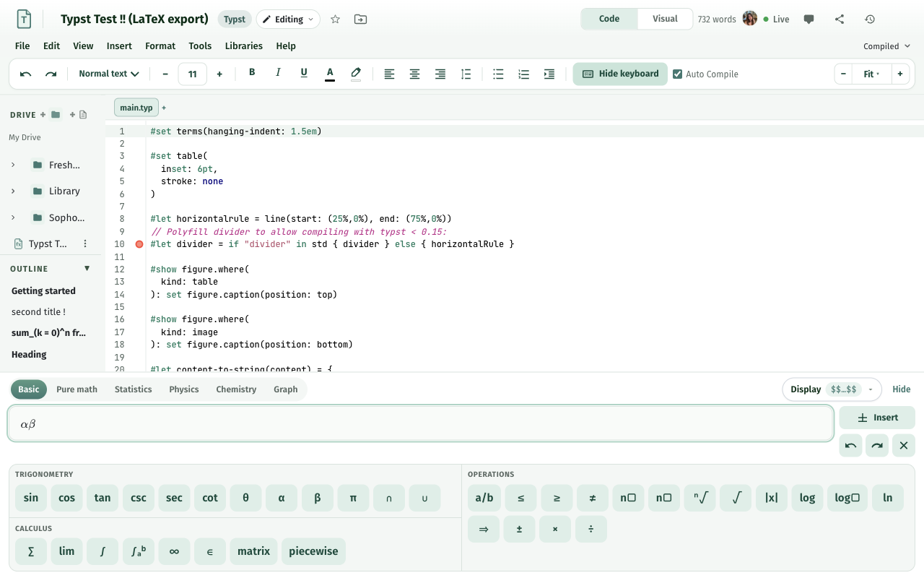Click the indent icon

tap(549, 74)
